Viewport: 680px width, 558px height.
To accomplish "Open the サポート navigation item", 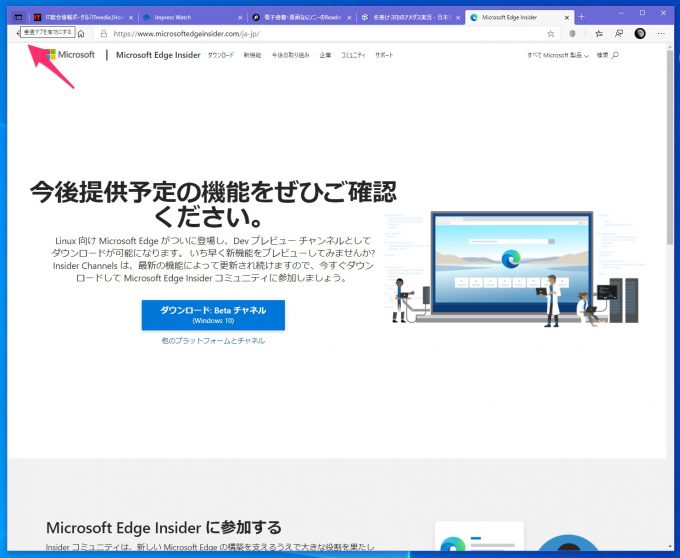I will click(384, 55).
